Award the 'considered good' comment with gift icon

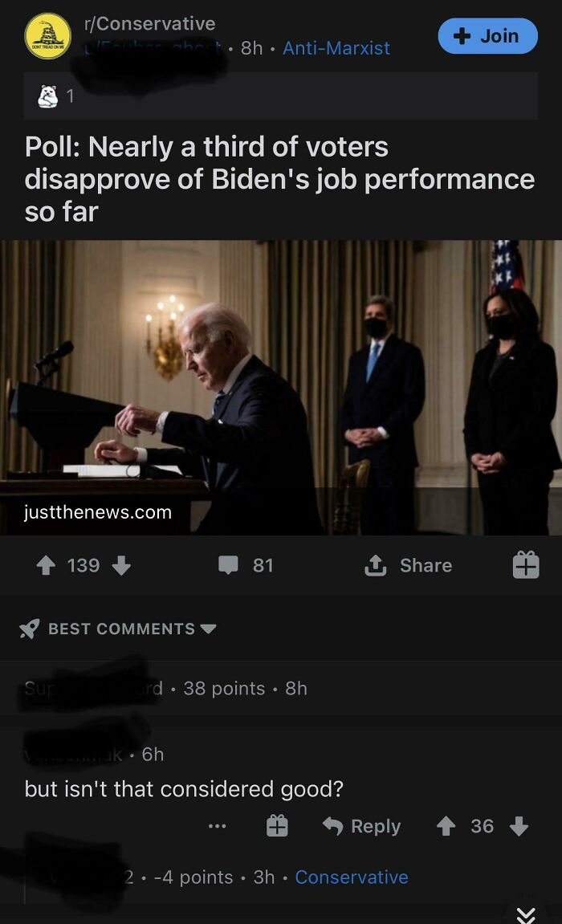[x=277, y=826]
